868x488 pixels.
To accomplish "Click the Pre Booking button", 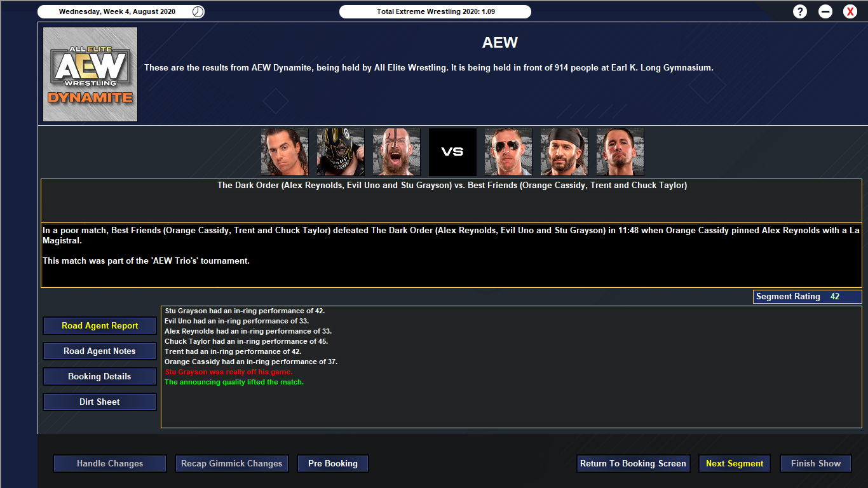I will (x=333, y=463).
